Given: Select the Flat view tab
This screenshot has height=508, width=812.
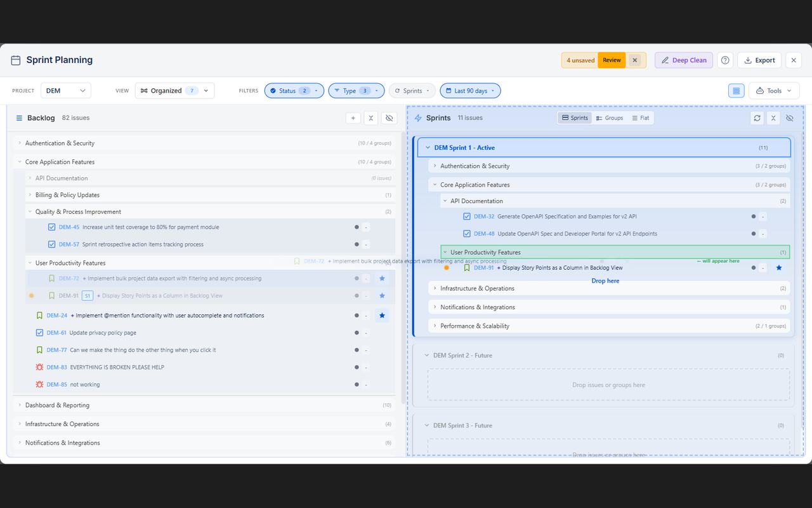Looking at the screenshot, I should pyautogui.click(x=641, y=117).
